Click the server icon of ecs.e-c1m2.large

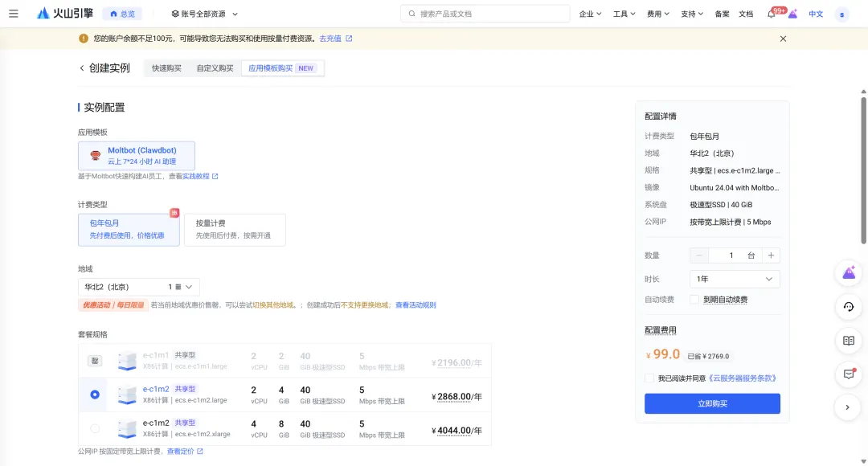pos(127,394)
